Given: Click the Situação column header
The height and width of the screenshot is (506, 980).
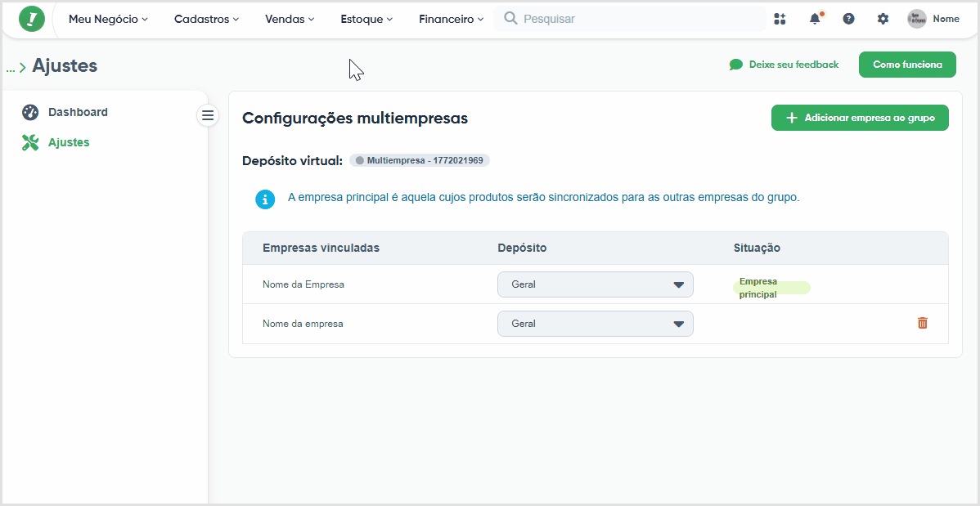Looking at the screenshot, I should [x=757, y=248].
